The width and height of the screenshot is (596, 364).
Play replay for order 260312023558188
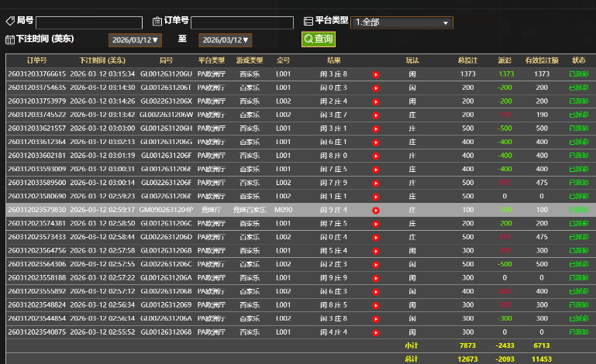pyautogui.click(x=376, y=279)
